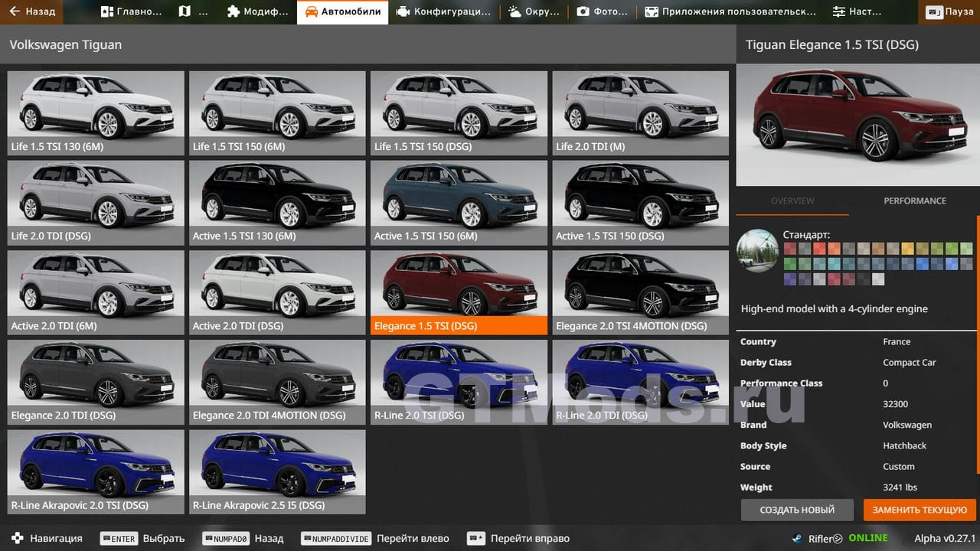Click the Brand value Volkswagen
980x551 pixels.
907,425
